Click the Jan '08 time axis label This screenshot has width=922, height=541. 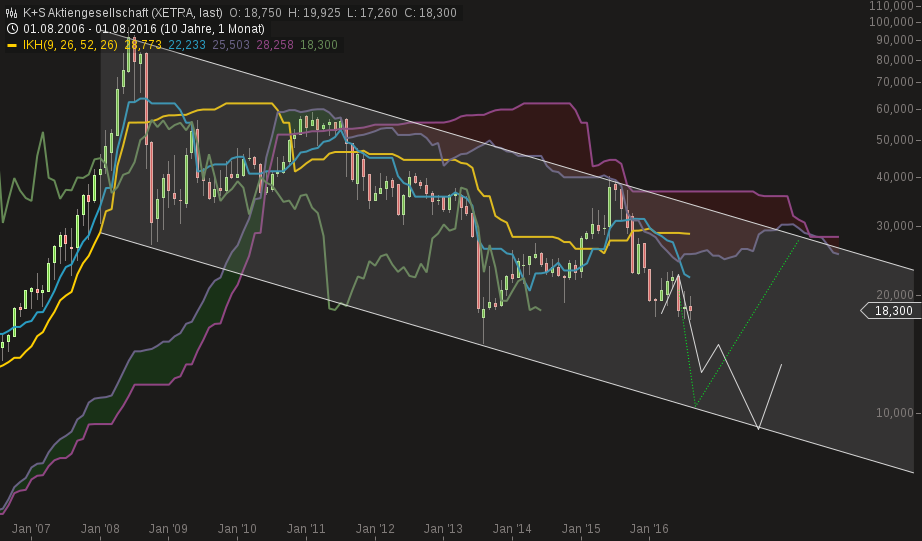(99, 529)
